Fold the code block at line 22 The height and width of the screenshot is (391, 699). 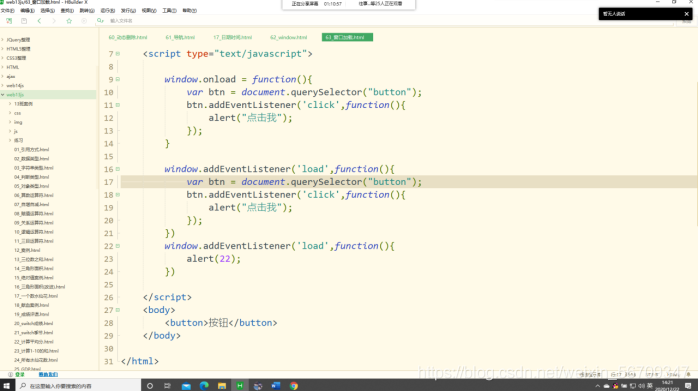pyautogui.click(x=118, y=246)
